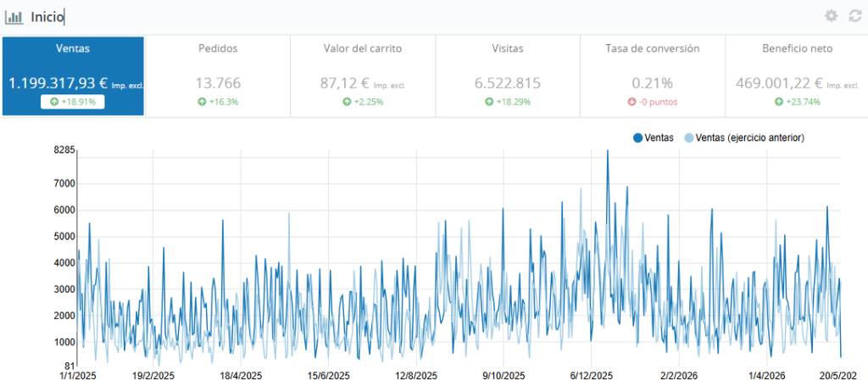
Task: Click the green arrow next to +16.3%
Action: click(202, 102)
